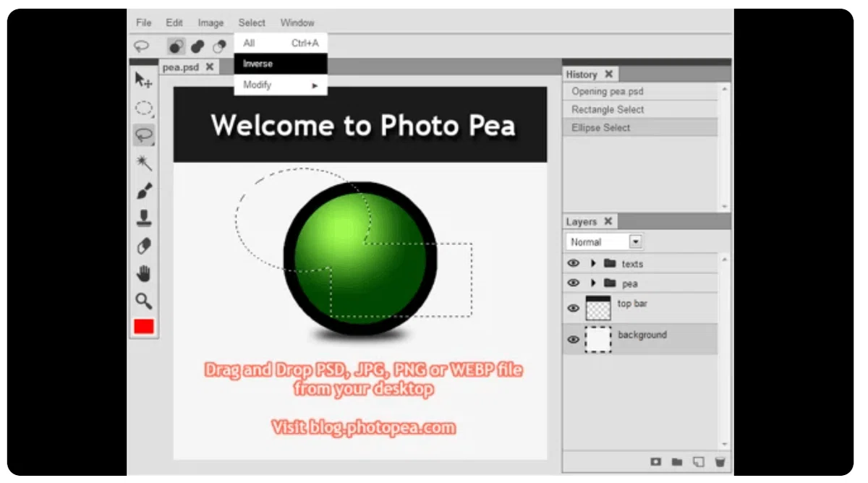Click the folder icon of texts layer
868x483 pixels.
[x=610, y=263]
